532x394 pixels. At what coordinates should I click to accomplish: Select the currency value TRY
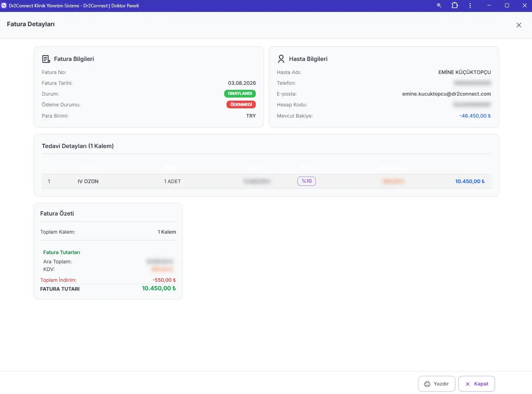click(251, 116)
